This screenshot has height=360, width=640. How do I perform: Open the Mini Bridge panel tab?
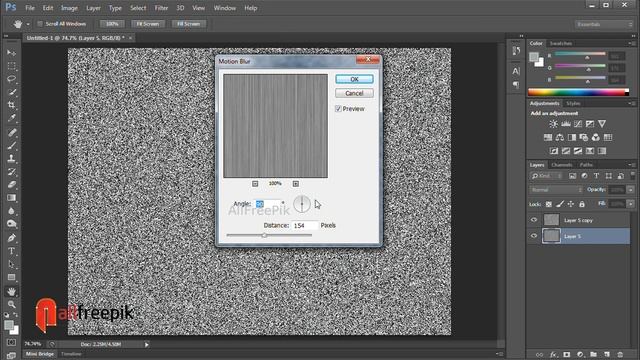point(40,354)
